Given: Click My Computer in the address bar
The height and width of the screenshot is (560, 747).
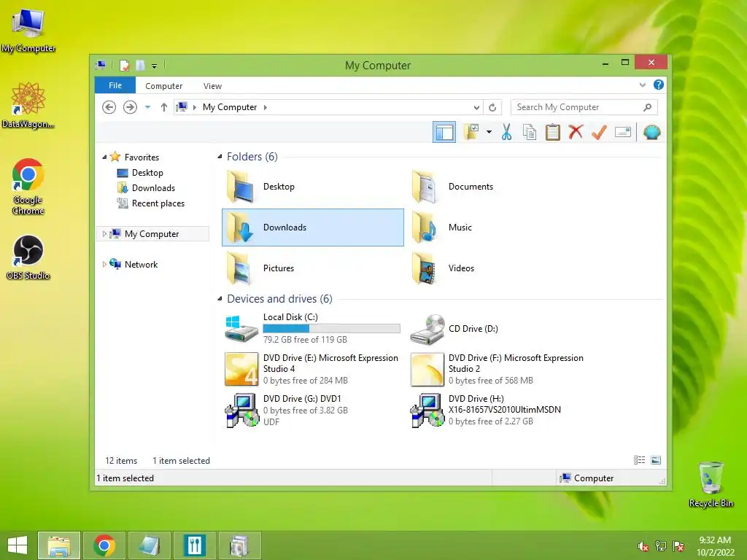Looking at the screenshot, I should pos(230,107).
